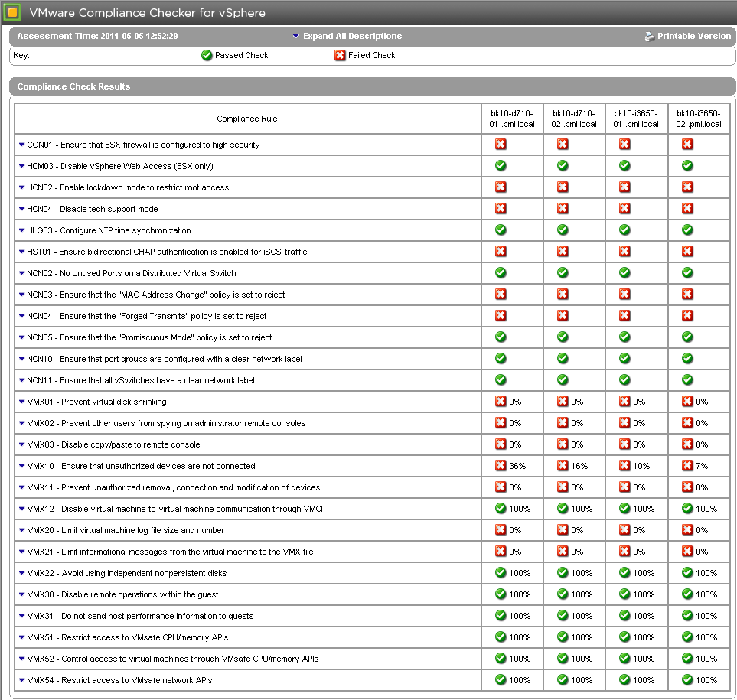Click the 10% value in the VMX10 row
Viewport: 737px width, 700px height.
click(x=641, y=466)
